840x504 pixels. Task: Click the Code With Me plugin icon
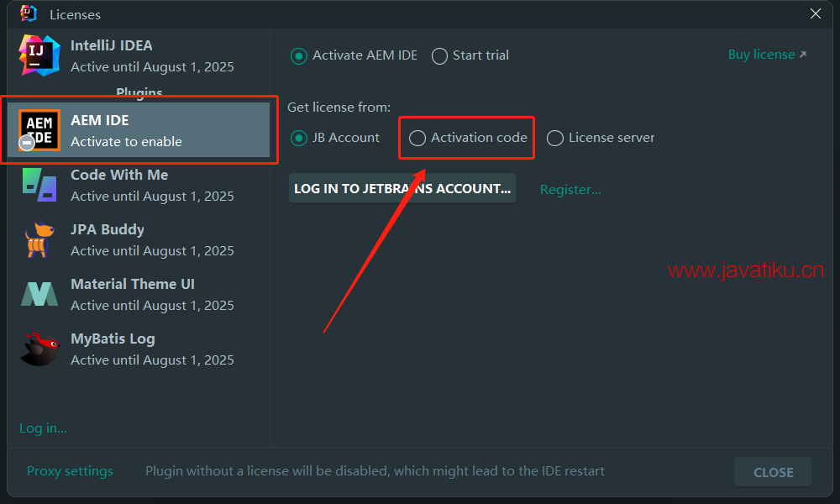tap(39, 185)
